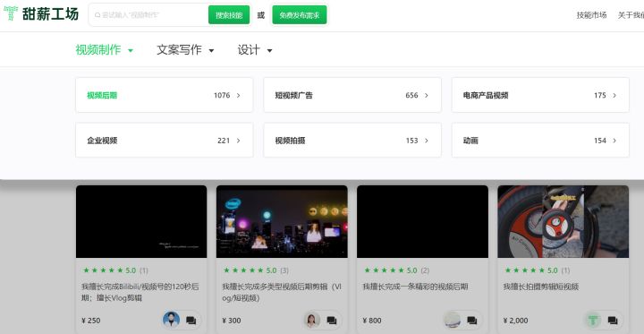
Task: Click the magnifier icon in search box
Action: click(x=97, y=15)
